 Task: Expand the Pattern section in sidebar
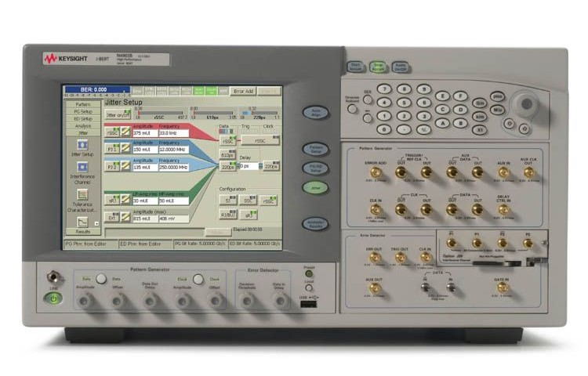[82, 104]
